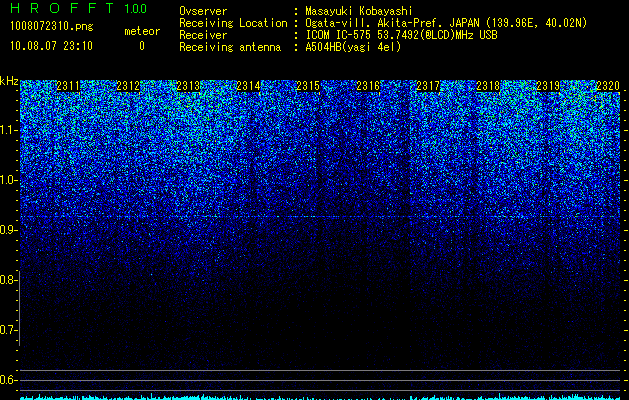The image size is (629, 400).
Task: Click time marker 2315
Action: pyautogui.click(x=308, y=86)
